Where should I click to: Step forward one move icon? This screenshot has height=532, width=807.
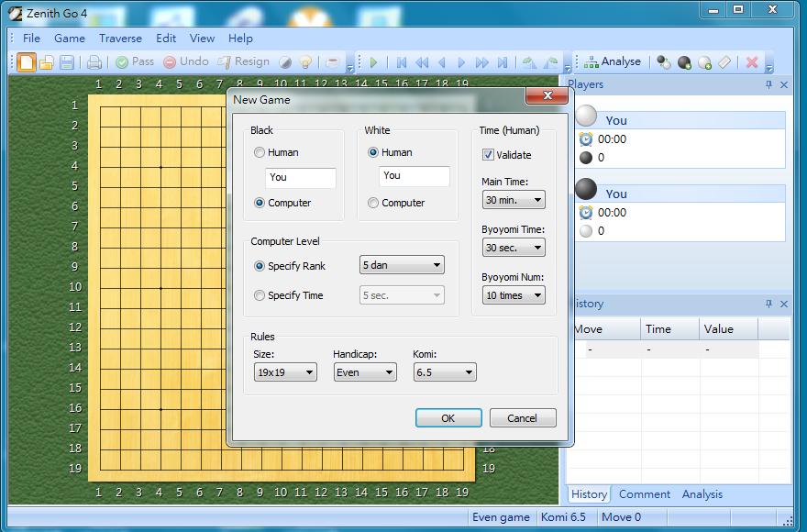pos(461,62)
